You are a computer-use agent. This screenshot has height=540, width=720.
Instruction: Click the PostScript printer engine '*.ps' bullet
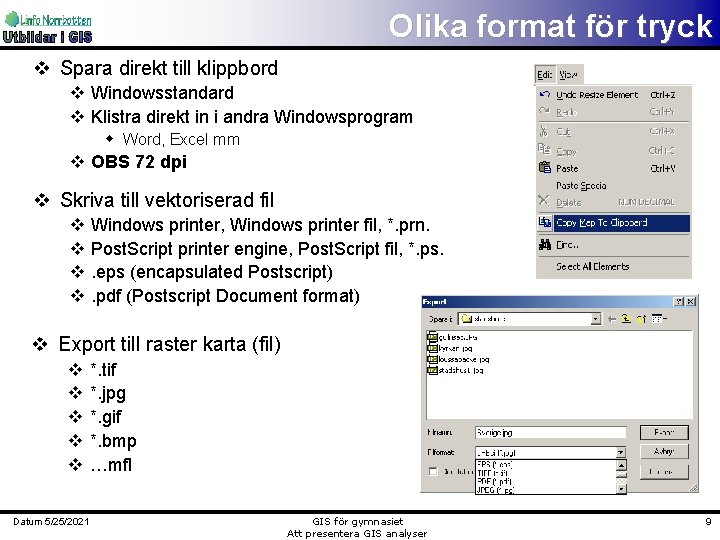pos(267,249)
